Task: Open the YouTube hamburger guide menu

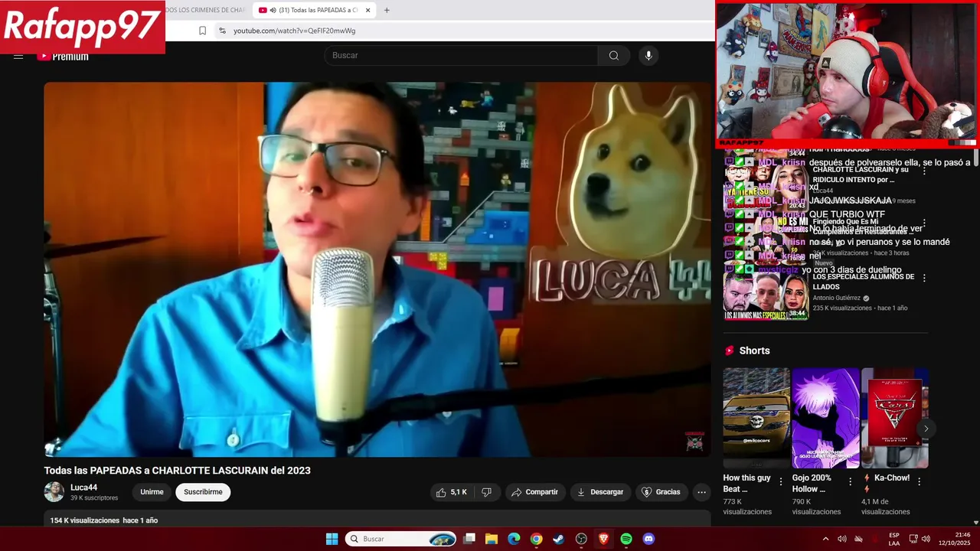Action: point(18,56)
